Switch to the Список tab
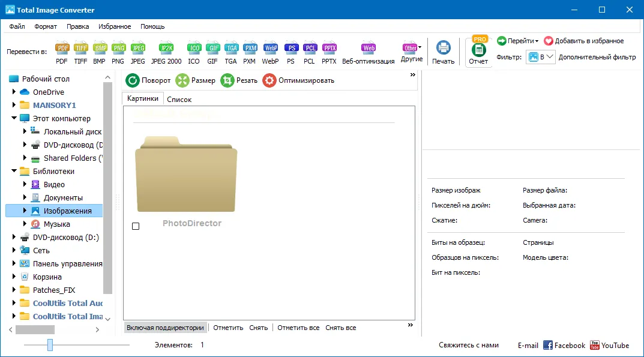This screenshot has width=644, height=357. point(179,100)
